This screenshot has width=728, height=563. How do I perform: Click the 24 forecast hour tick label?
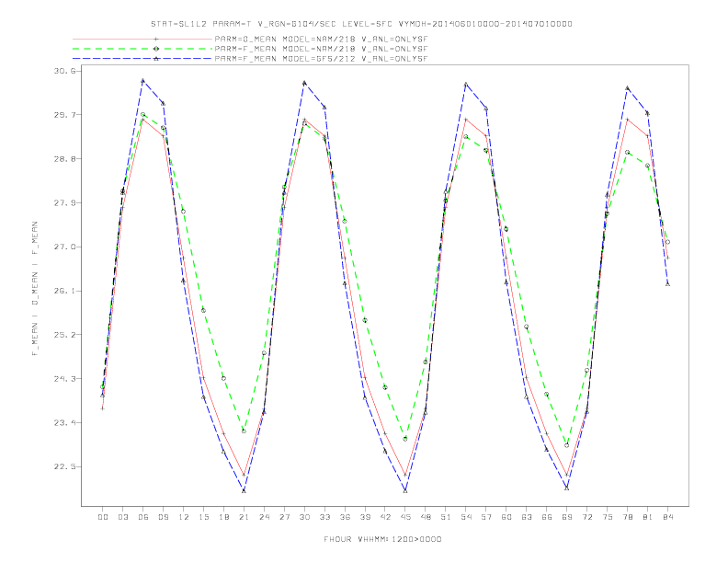[x=264, y=517]
